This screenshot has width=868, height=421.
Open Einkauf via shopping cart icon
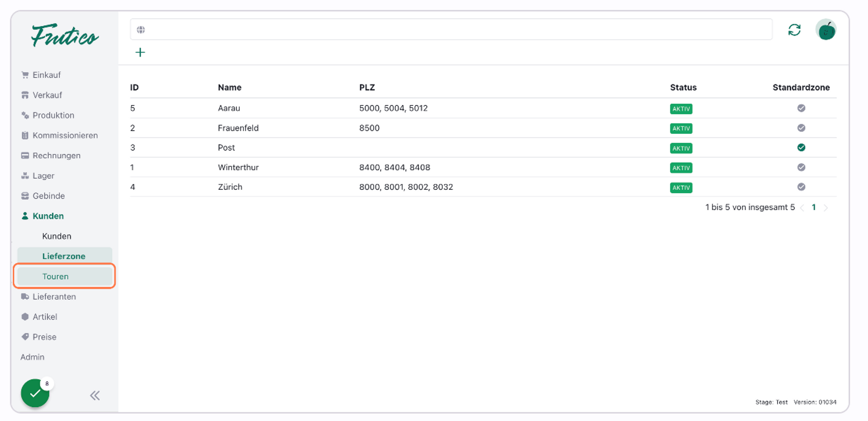coord(25,75)
